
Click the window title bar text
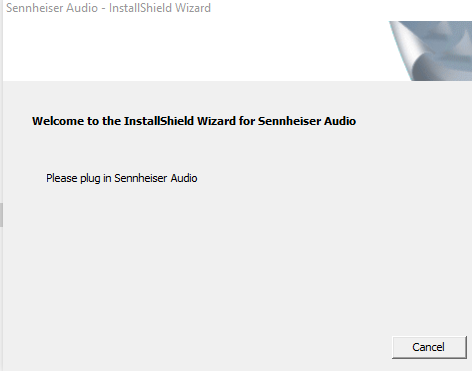[x=108, y=8]
